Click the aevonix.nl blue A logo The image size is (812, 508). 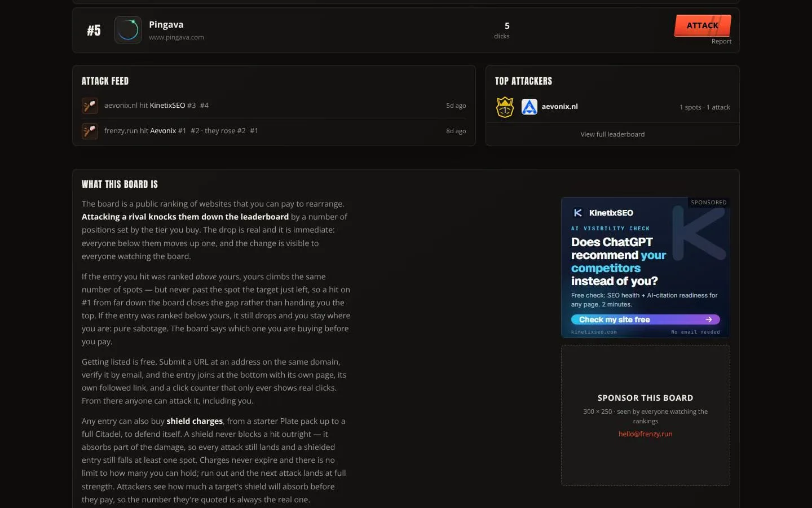[529, 107]
